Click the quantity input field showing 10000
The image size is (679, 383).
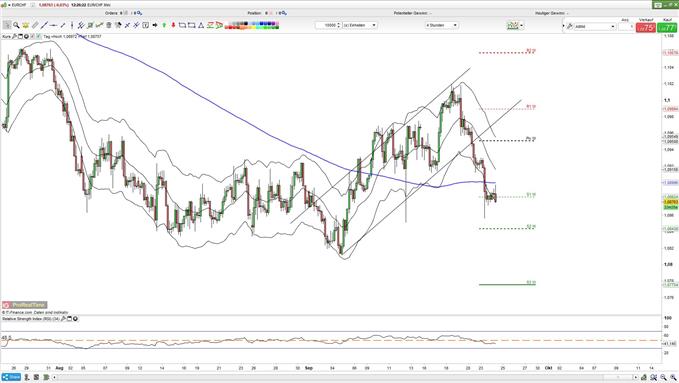(x=328, y=25)
